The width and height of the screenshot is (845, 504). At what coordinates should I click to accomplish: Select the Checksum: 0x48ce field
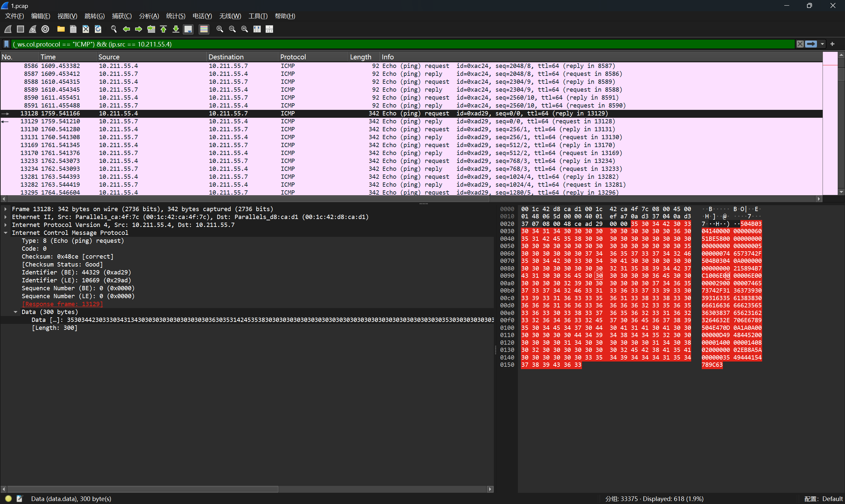click(68, 257)
